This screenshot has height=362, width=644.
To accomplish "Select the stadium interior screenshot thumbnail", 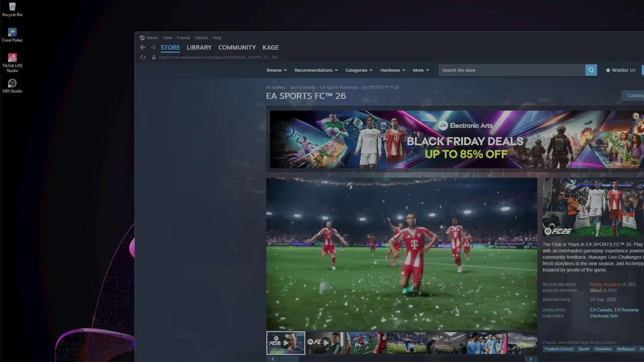I will coord(446,343).
